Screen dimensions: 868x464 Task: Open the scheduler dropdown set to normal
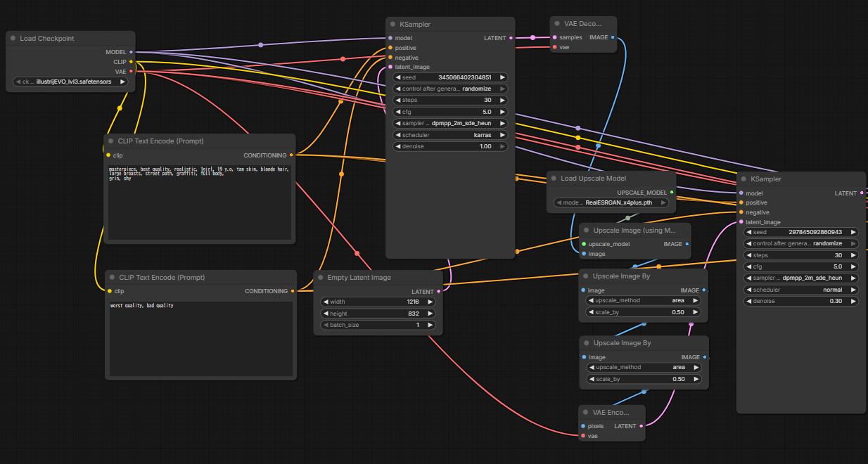click(801, 290)
